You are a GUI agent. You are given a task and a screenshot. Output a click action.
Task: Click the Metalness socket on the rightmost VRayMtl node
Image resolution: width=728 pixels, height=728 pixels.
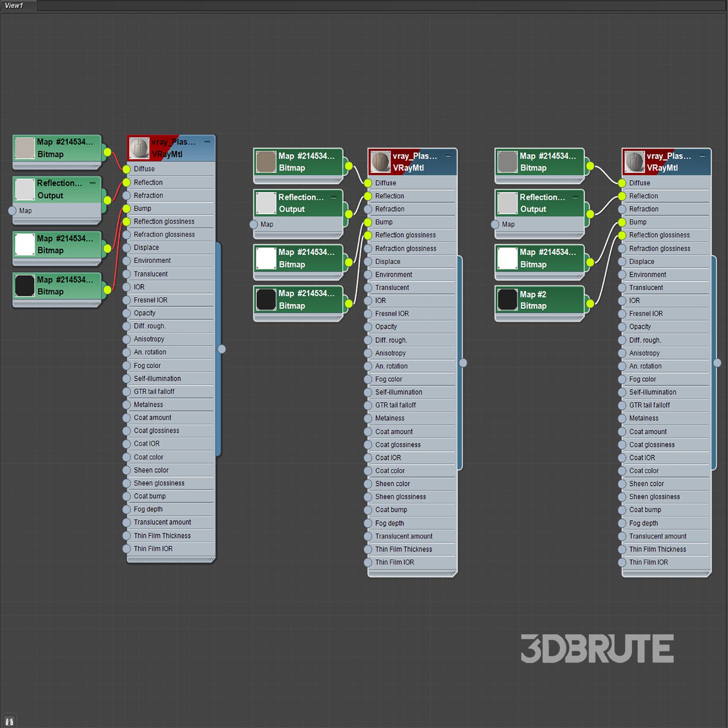622,418
